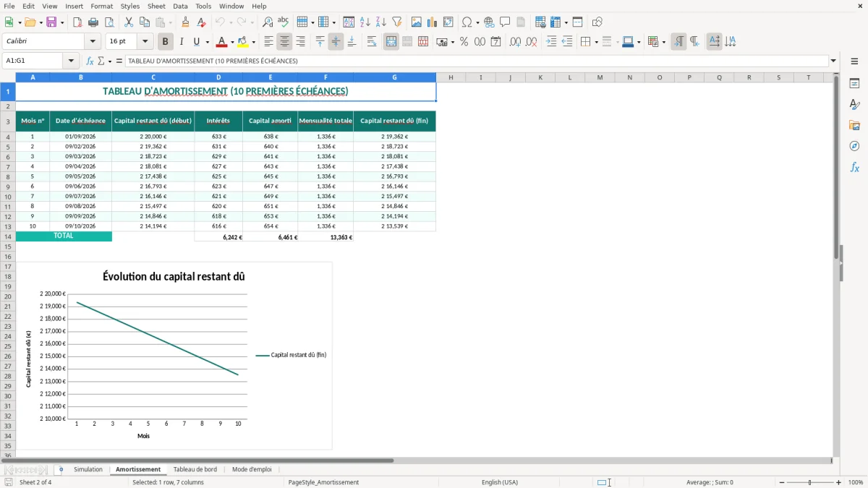Format as Percent
The width and height of the screenshot is (868, 488).
(x=464, y=42)
